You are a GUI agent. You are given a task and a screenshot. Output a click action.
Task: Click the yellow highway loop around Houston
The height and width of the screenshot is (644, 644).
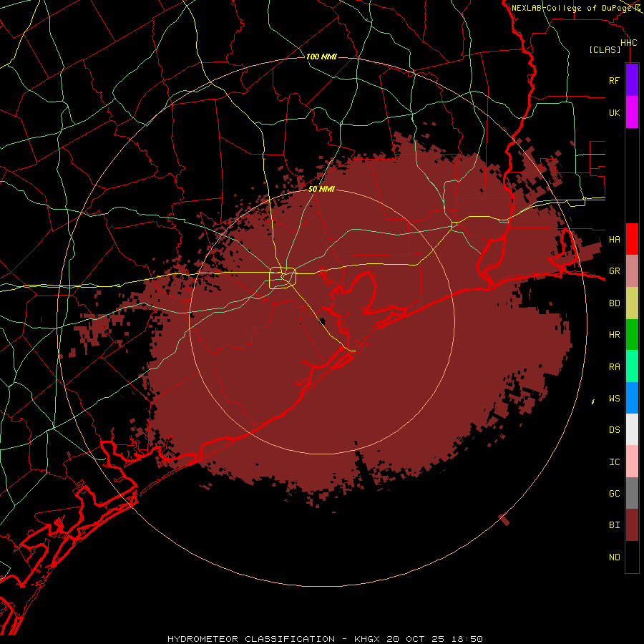click(283, 278)
